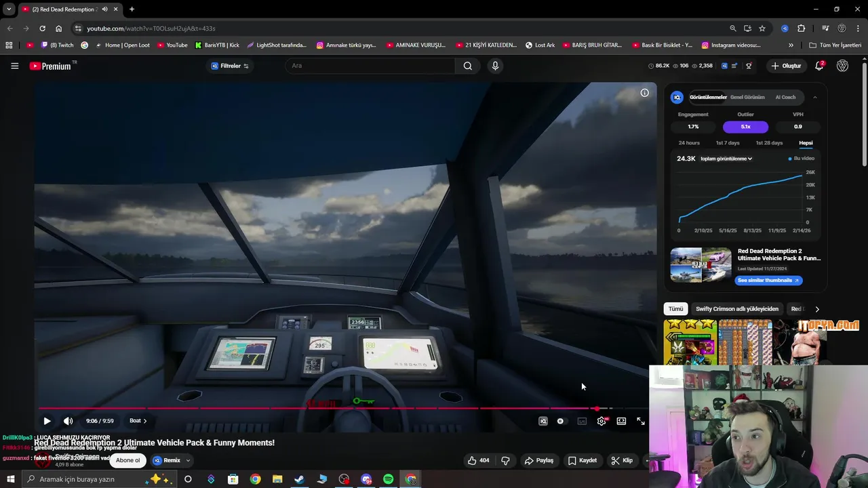868x488 pixels.
Task: Toggle subtitles in the player
Action: [582, 421]
